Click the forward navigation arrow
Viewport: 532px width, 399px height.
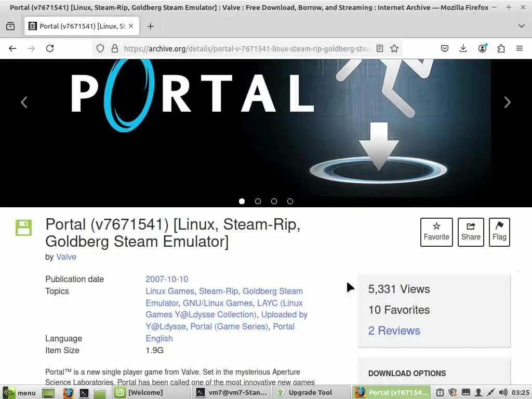(x=31, y=48)
